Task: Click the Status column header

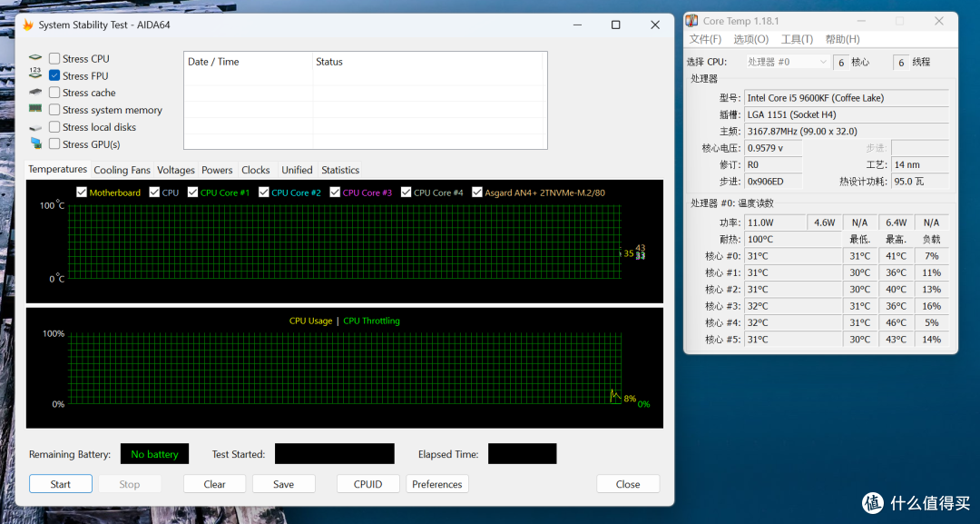Action: click(x=429, y=62)
